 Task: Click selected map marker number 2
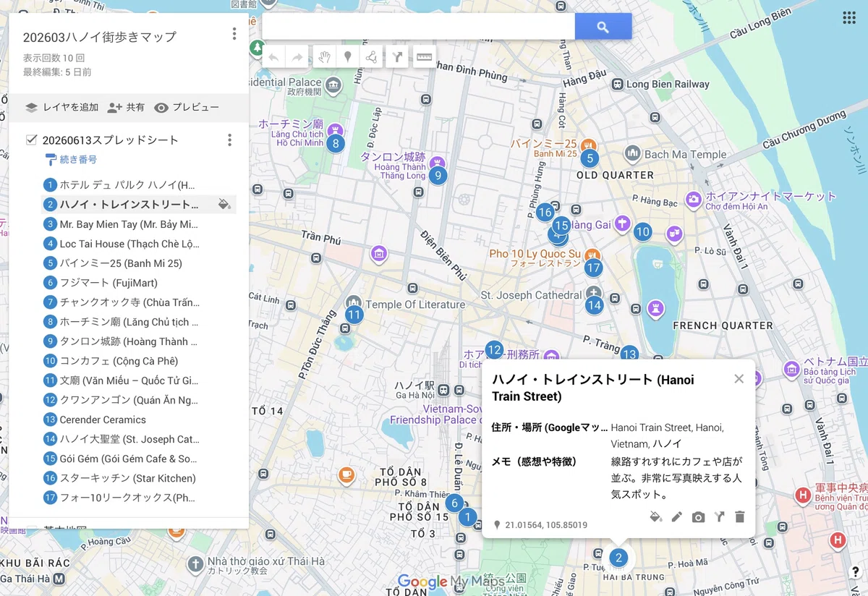click(618, 558)
